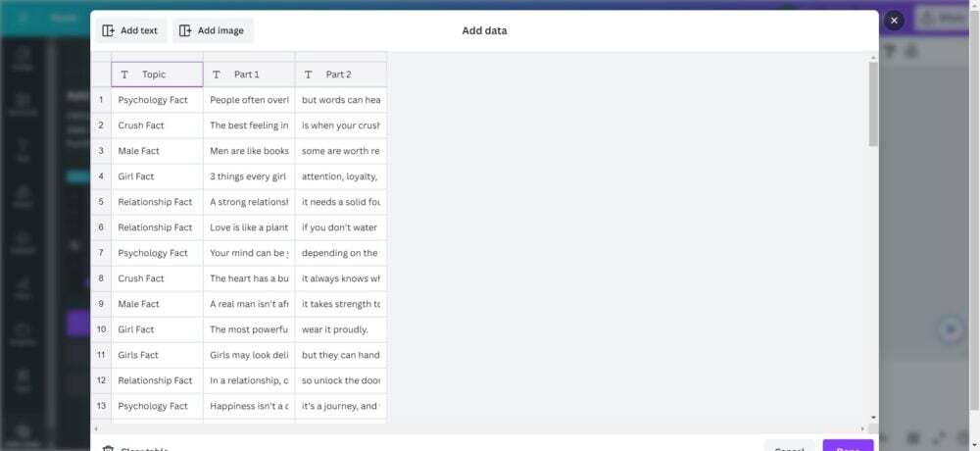Click cell 'if you don't water'
This screenshot has width=980, height=451.
point(341,227)
